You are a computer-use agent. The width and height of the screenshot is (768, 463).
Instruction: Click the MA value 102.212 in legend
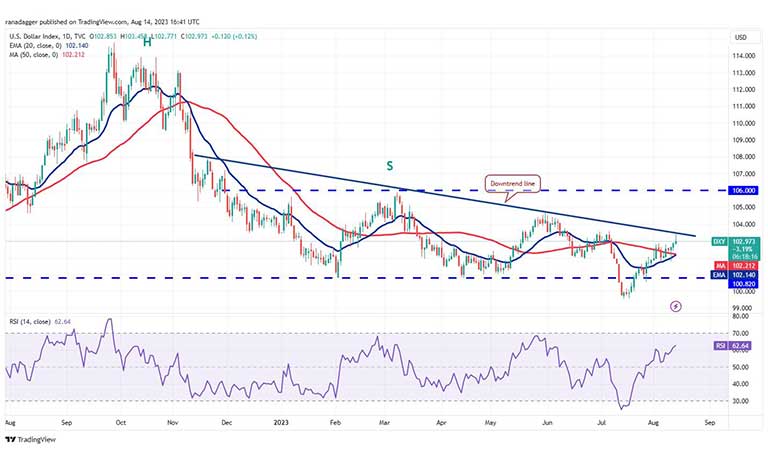pyautogui.click(x=73, y=55)
